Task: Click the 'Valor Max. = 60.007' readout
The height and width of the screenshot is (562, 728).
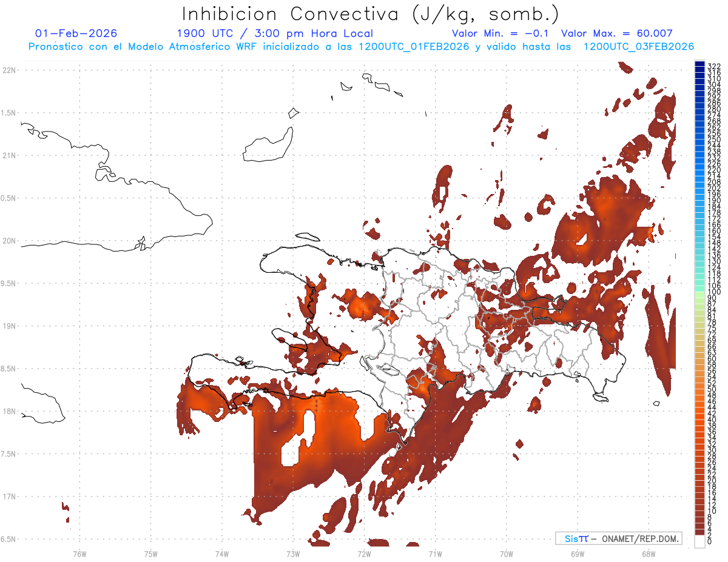Action: (x=617, y=33)
